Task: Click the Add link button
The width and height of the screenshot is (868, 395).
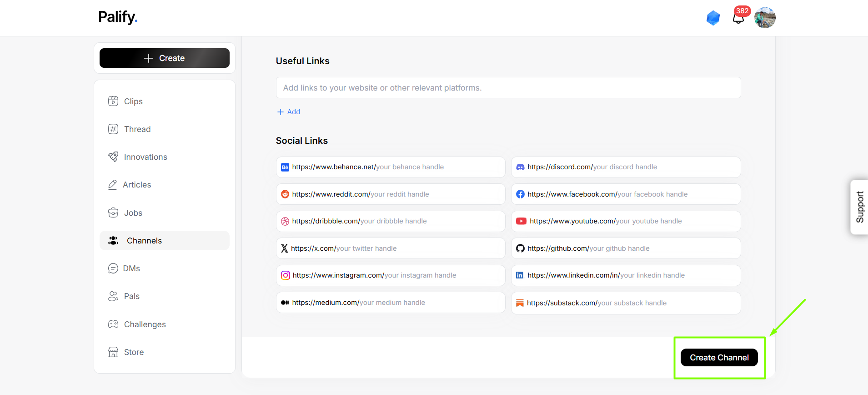Action: tap(289, 112)
